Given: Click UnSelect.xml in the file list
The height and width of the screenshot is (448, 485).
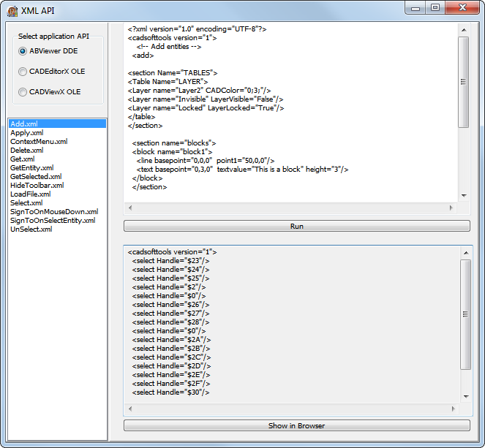Looking at the screenshot, I should 31,229.
